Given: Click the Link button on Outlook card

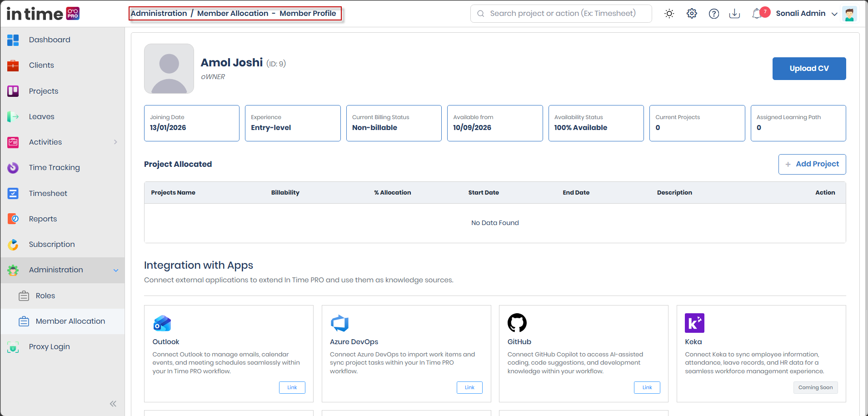Looking at the screenshot, I should 292,387.
